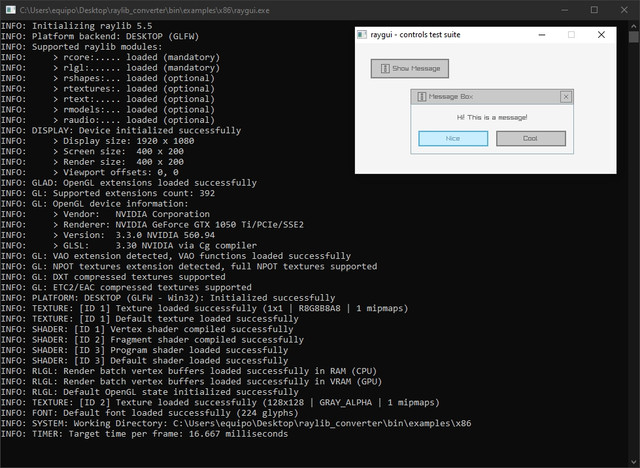Click 'Texture loaded successfully (128x128' line

tap(220, 402)
